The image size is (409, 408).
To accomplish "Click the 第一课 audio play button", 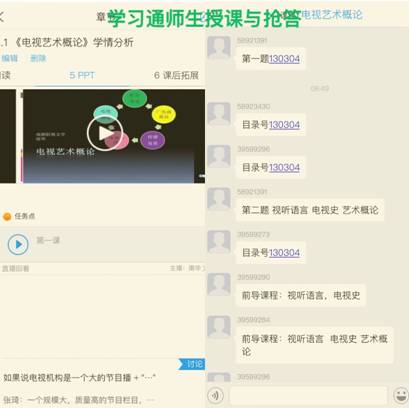I will [18, 244].
